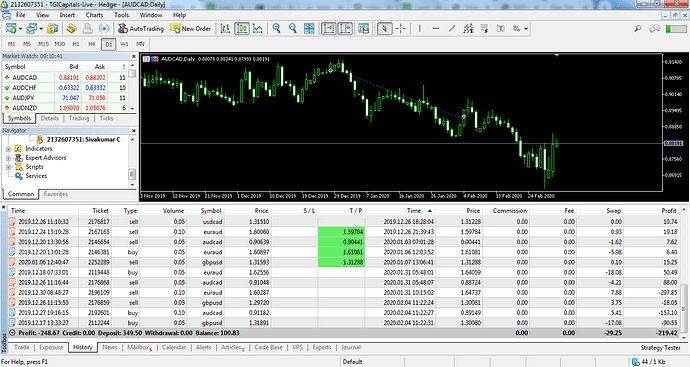
Task: Expand the Indicators tree node
Action: [8, 149]
